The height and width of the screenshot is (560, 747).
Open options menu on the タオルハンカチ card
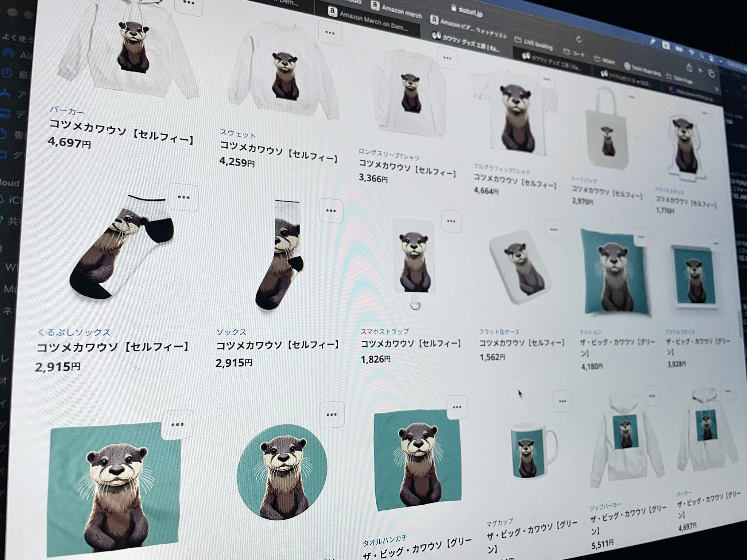pos(457,407)
